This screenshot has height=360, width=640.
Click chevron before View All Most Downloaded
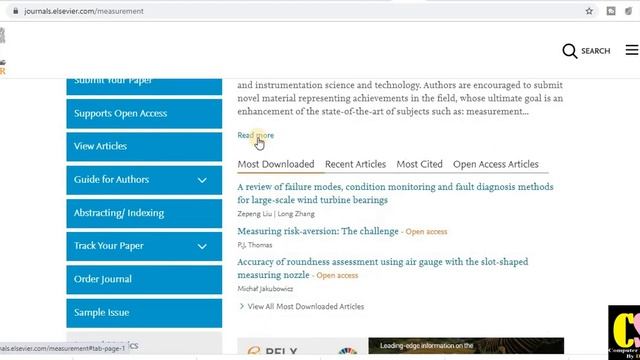(x=241, y=306)
